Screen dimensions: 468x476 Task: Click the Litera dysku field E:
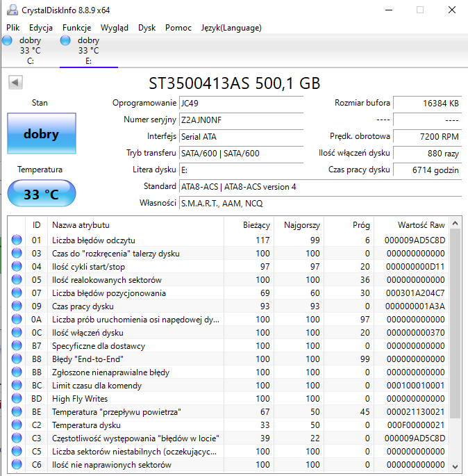click(x=241, y=170)
